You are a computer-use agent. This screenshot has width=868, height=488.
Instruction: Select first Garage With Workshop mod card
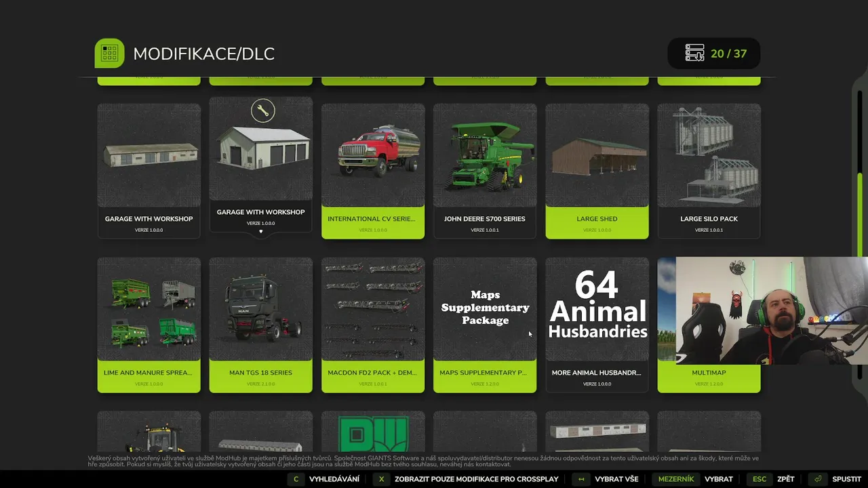149,171
